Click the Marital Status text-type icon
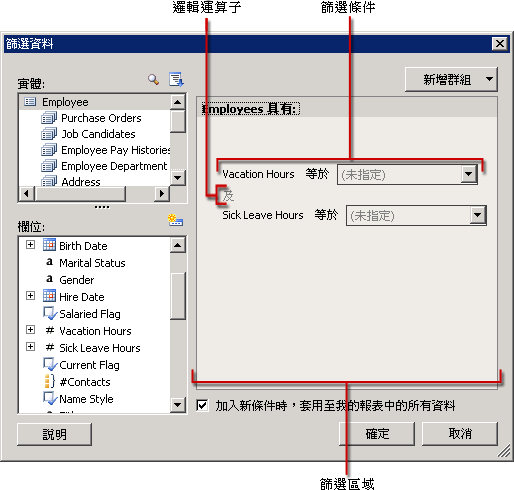Image resolution: width=514 pixels, height=490 pixels. point(49,262)
